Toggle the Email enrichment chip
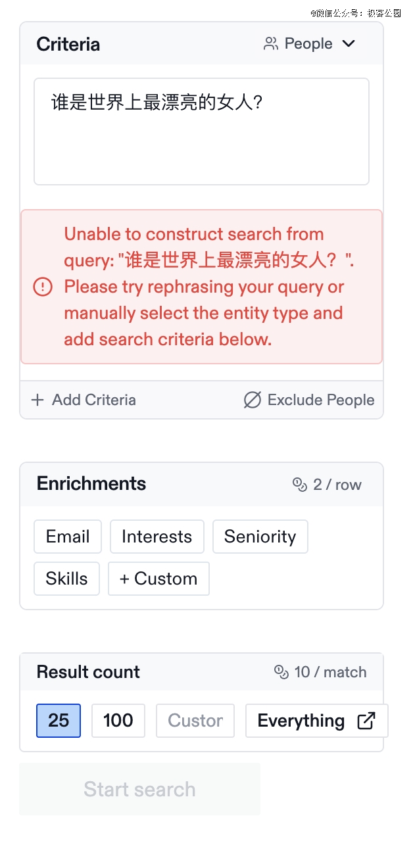 point(68,537)
